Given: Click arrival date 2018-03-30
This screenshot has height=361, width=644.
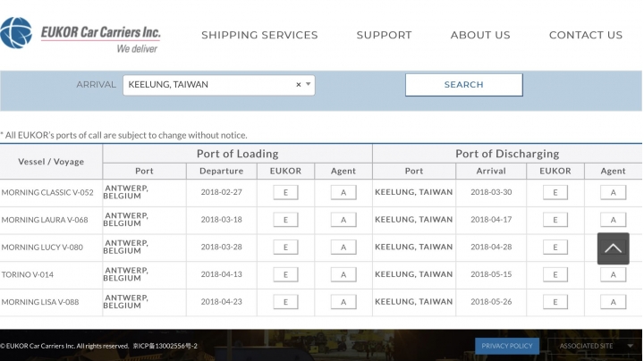Looking at the screenshot, I should pyautogui.click(x=491, y=192).
